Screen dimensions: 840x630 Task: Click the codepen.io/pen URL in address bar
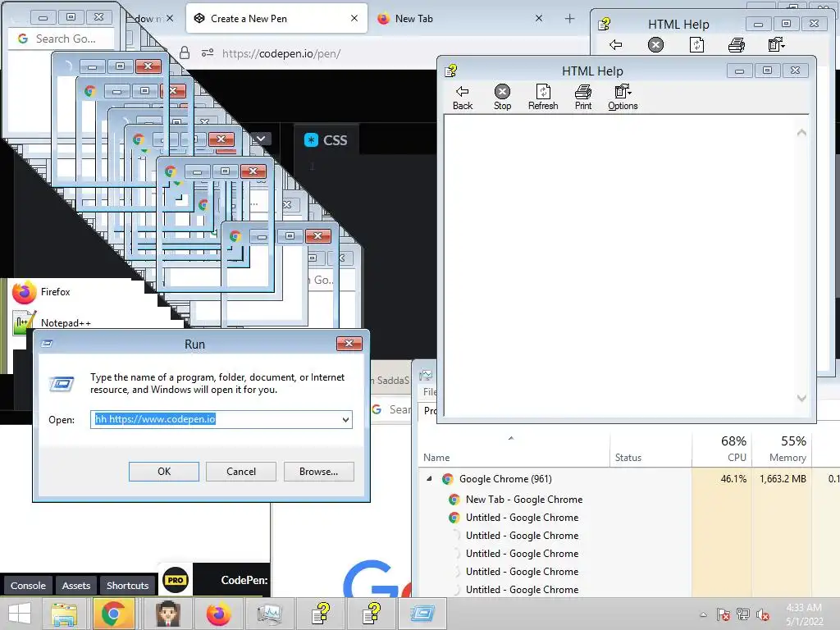tap(281, 53)
